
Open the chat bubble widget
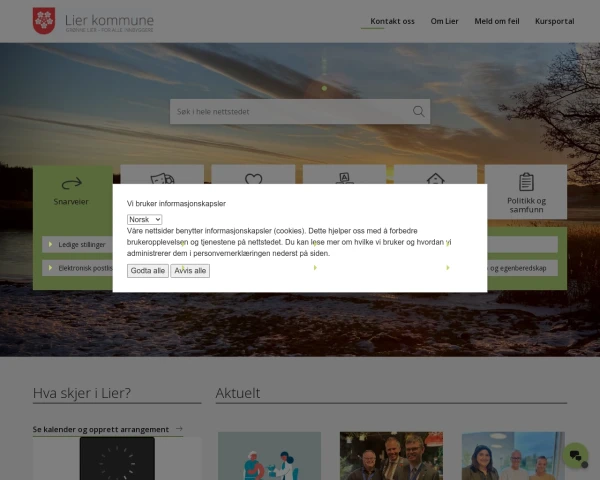(x=576, y=456)
